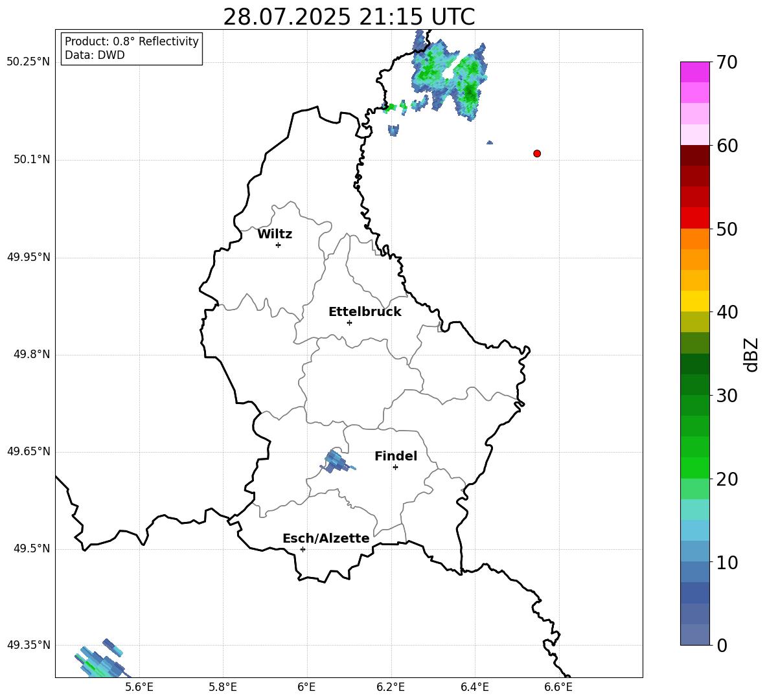Click the 6°E longitude label
The height and width of the screenshot is (700, 767).
click(306, 687)
